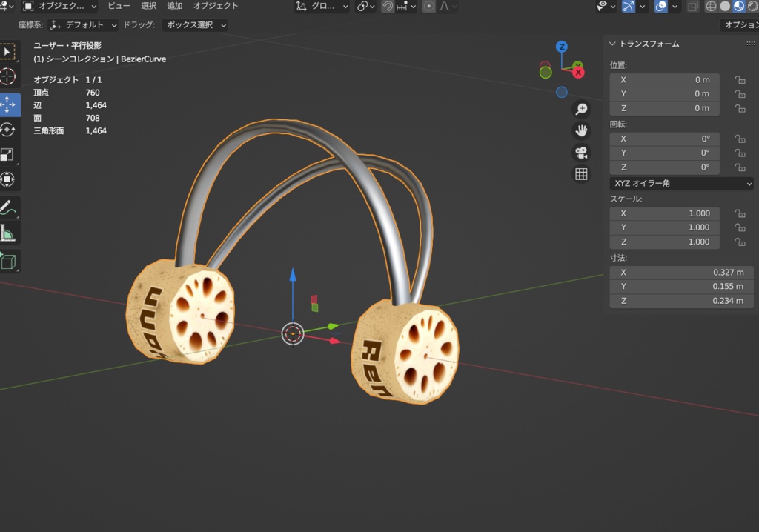
Task: Open the ビュー menu
Action: click(x=119, y=6)
